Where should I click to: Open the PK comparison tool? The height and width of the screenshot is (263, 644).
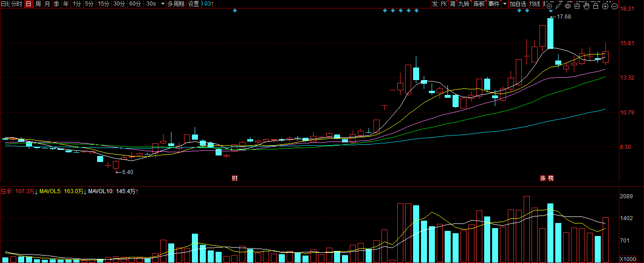tap(444, 4)
